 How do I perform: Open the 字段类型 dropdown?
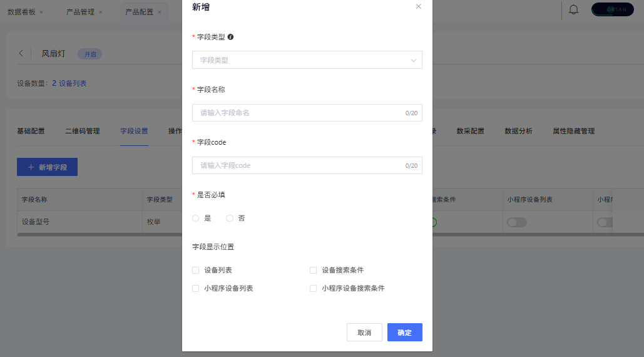[x=307, y=60]
